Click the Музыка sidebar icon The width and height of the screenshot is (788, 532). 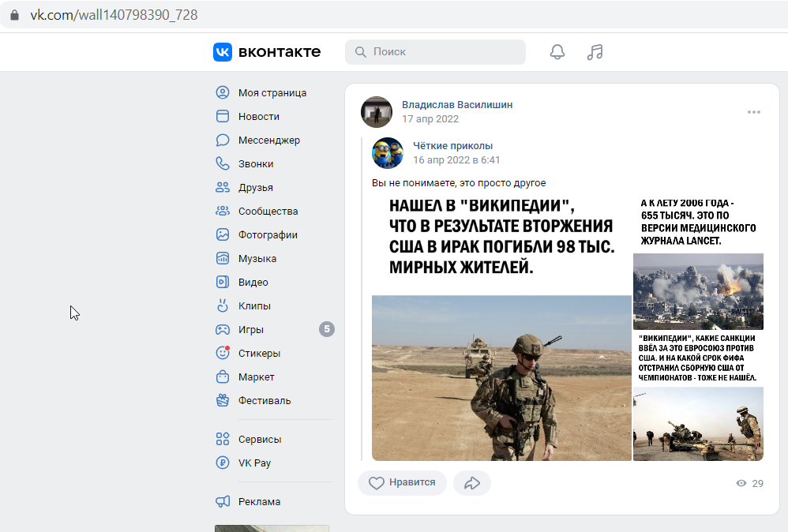[x=223, y=258]
